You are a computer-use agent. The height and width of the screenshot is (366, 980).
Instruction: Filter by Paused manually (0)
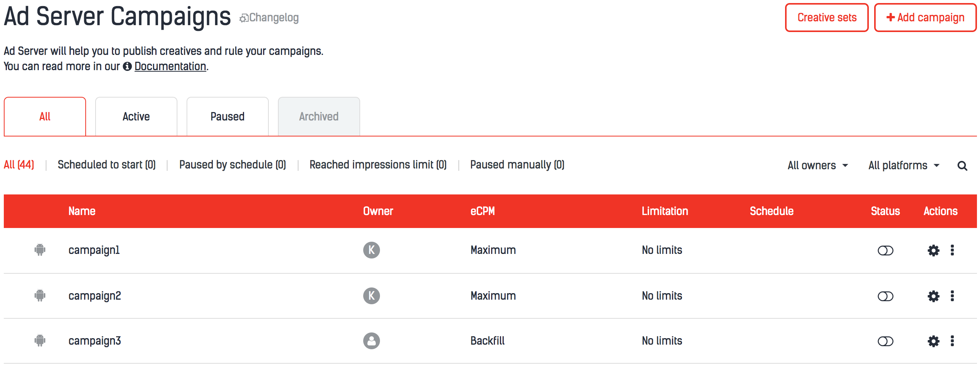(517, 165)
